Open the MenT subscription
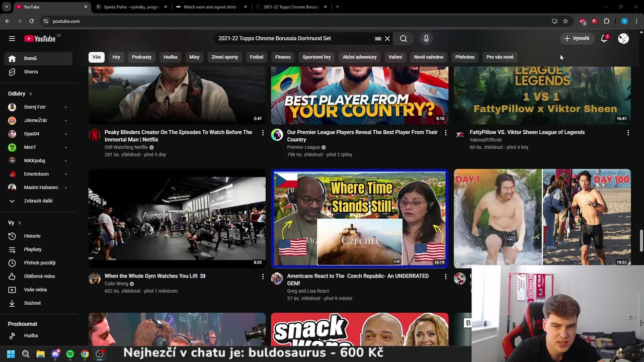 click(x=38, y=147)
